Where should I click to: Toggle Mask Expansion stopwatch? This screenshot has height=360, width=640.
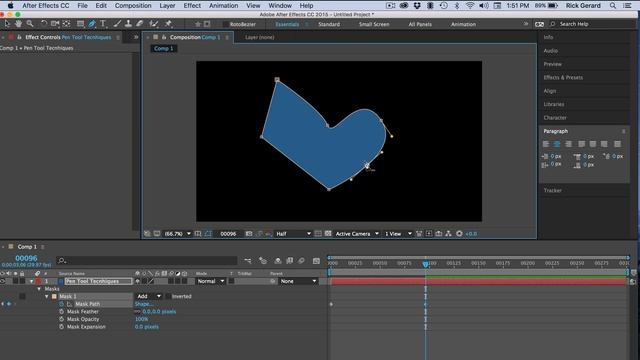tap(62, 327)
